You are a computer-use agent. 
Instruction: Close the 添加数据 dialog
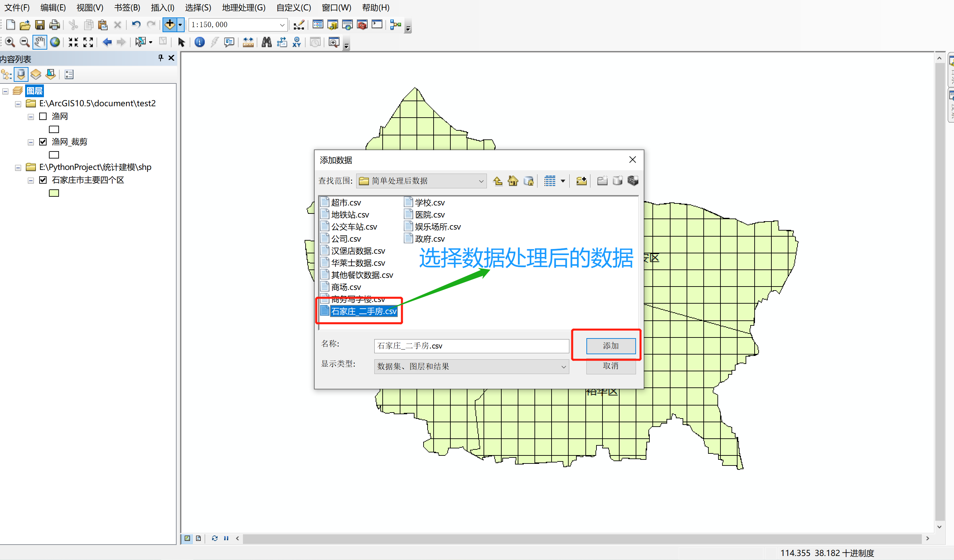pyautogui.click(x=632, y=160)
